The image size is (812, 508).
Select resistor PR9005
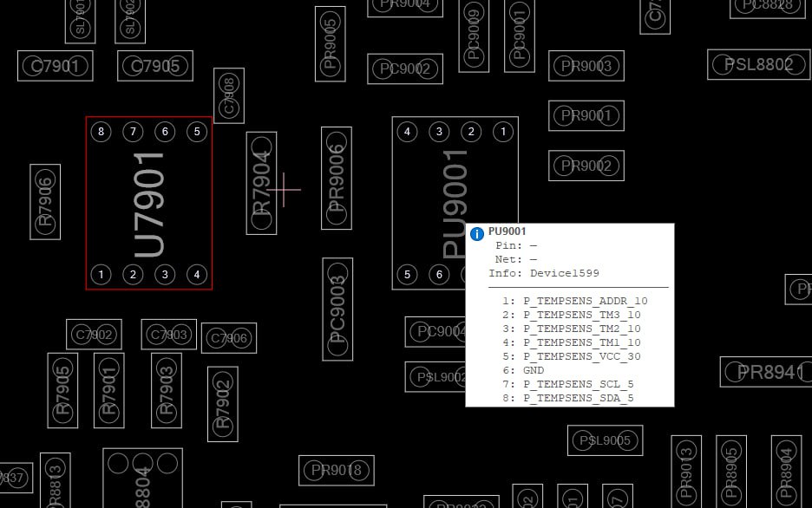tap(331, 44)
